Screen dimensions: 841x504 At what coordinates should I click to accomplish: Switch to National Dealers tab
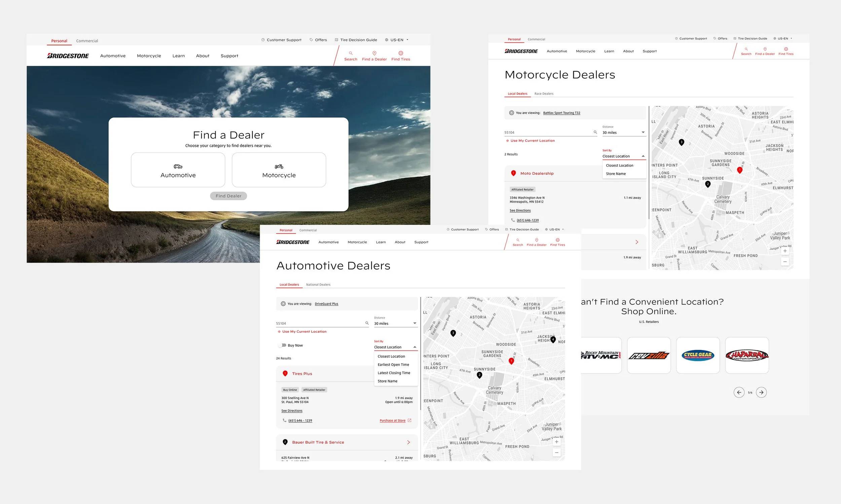point(318,285)
